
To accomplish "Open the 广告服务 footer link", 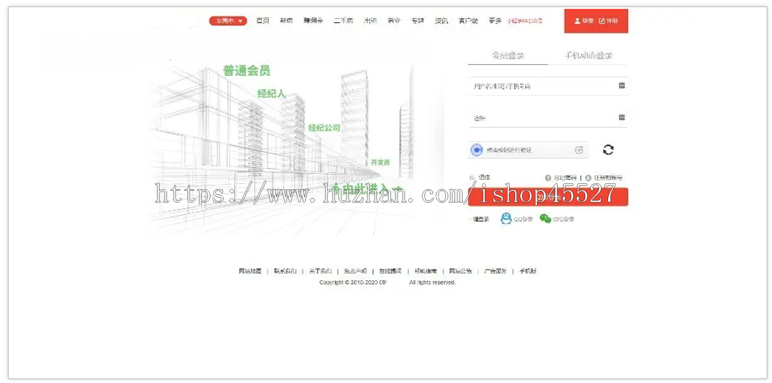I will click(x=495, y=271).
